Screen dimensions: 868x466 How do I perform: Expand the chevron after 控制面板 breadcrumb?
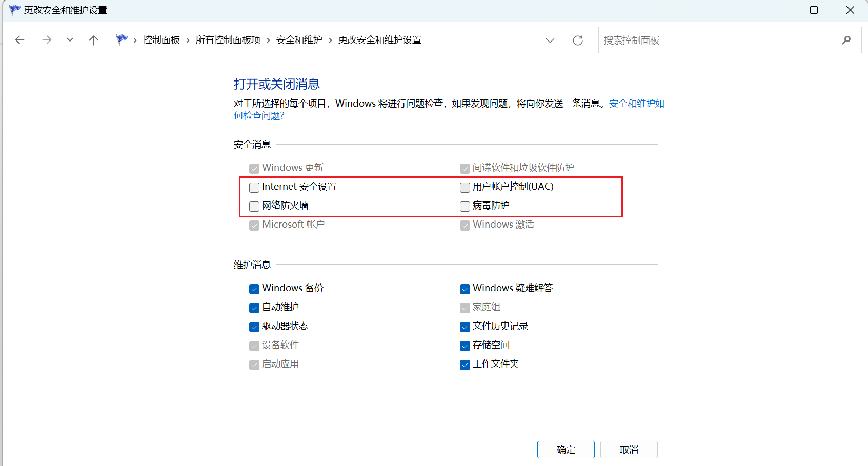[188, 40]
